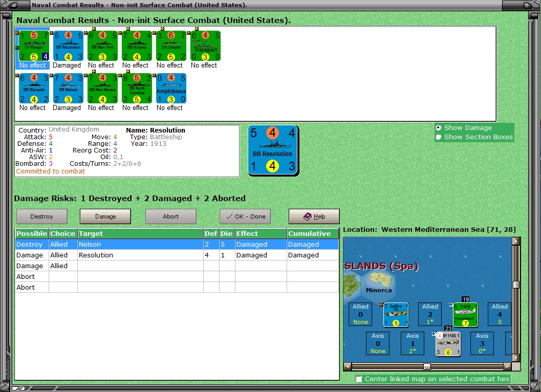Image resolution: width=541 pixels, height=392 pixels.
Task: Open Help
Action: point(314,216)
